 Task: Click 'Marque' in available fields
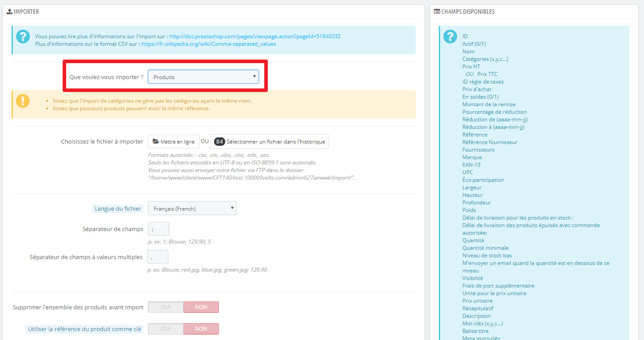click(x=472, y=157)
